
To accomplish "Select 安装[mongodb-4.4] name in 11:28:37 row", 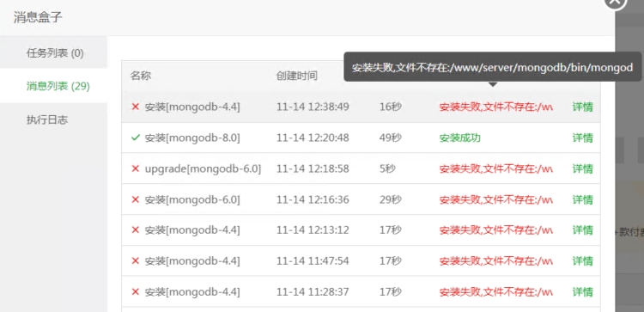I will [x=192, y=292].
